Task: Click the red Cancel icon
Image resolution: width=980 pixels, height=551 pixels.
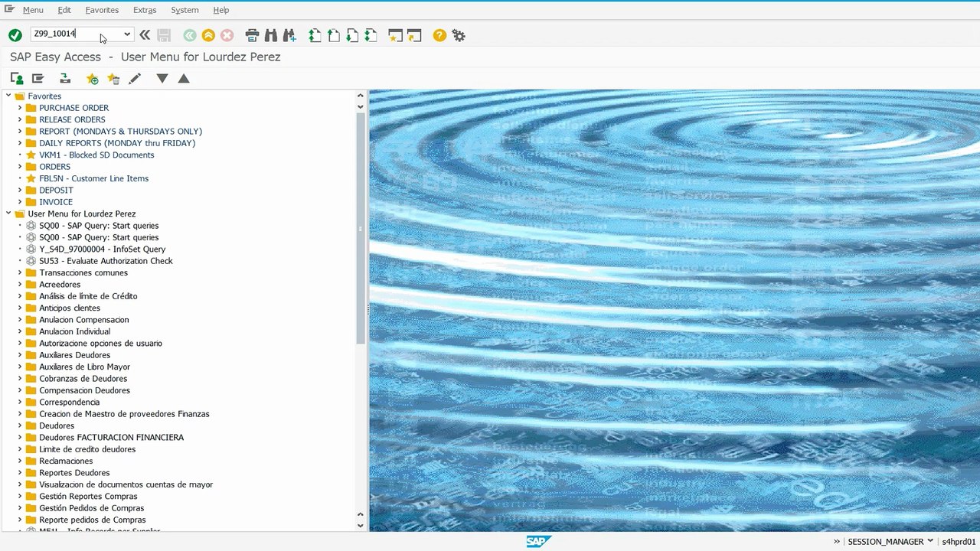Action: (x=227, y=35)
